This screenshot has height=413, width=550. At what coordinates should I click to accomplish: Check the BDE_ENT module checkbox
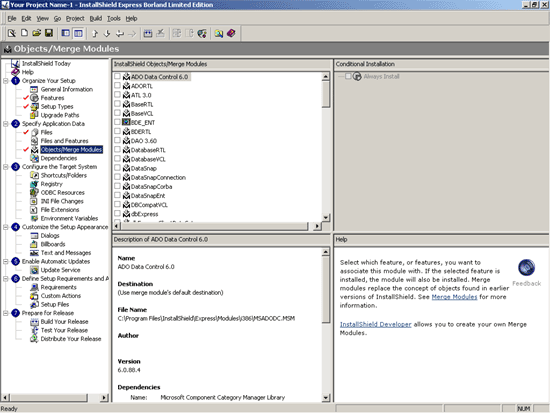pos(117,122)
